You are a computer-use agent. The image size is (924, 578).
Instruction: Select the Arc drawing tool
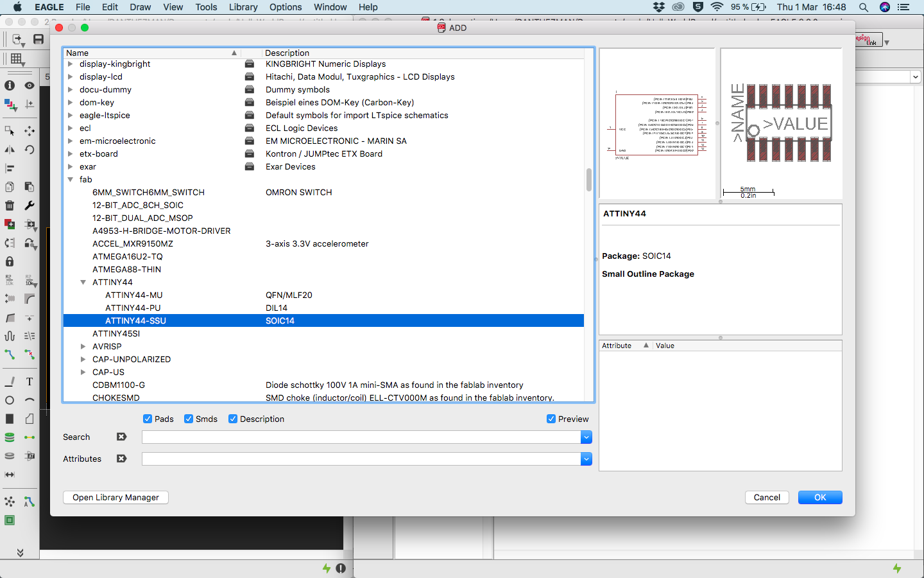[30, 400]
